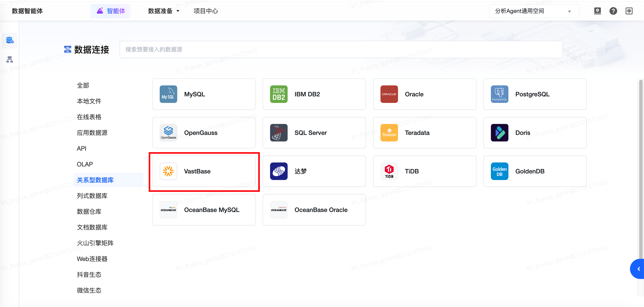Open the help question mark icon
Screen dimensions: 644x307
[x=613, y=11]
